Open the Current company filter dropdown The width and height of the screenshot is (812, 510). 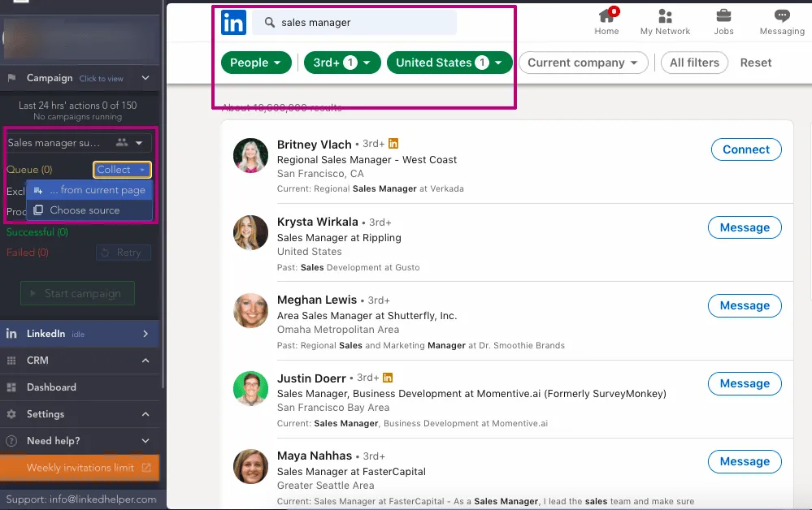583,63
